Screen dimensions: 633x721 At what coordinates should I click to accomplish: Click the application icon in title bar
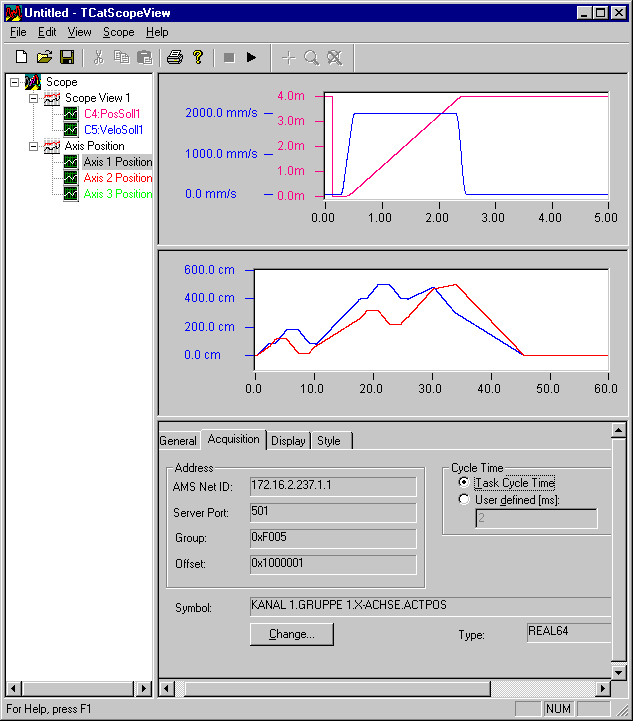tap(13, 12)
